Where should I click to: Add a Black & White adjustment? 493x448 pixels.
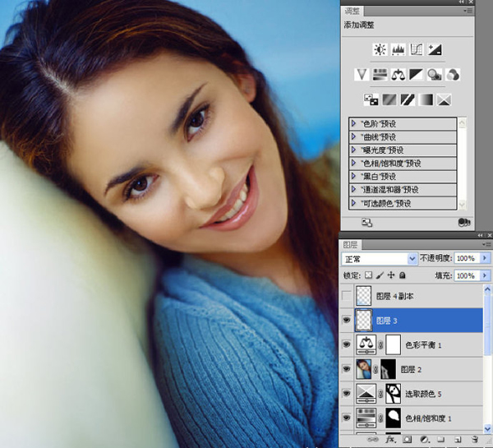(416, 75)
